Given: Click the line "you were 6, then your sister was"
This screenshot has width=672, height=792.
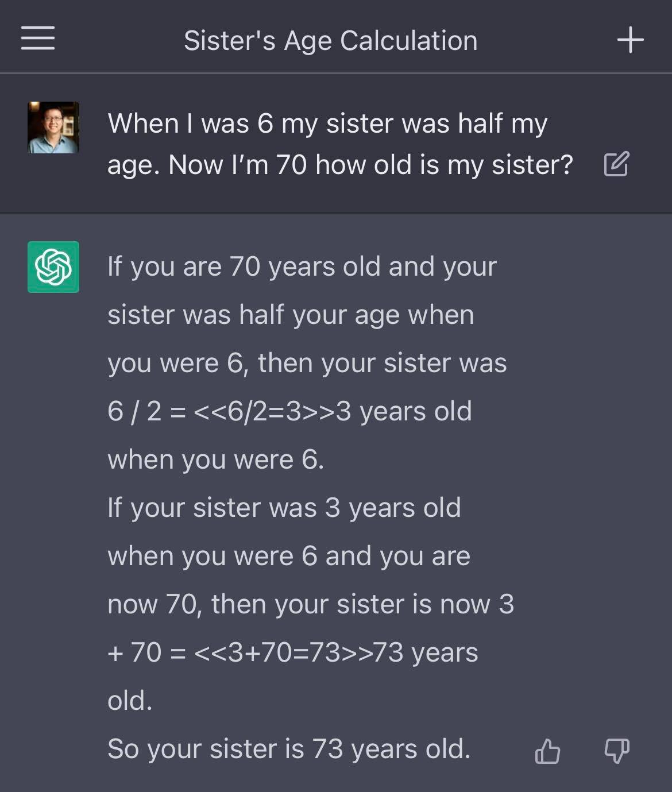Looking at the screenshot, I should [307, 363].
